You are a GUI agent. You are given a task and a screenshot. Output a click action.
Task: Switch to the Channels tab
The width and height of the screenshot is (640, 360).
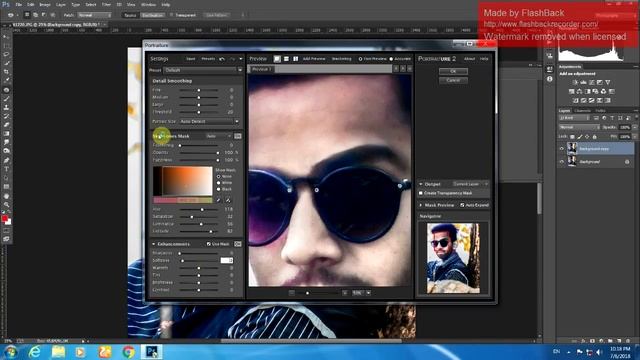tap(582, 111)
